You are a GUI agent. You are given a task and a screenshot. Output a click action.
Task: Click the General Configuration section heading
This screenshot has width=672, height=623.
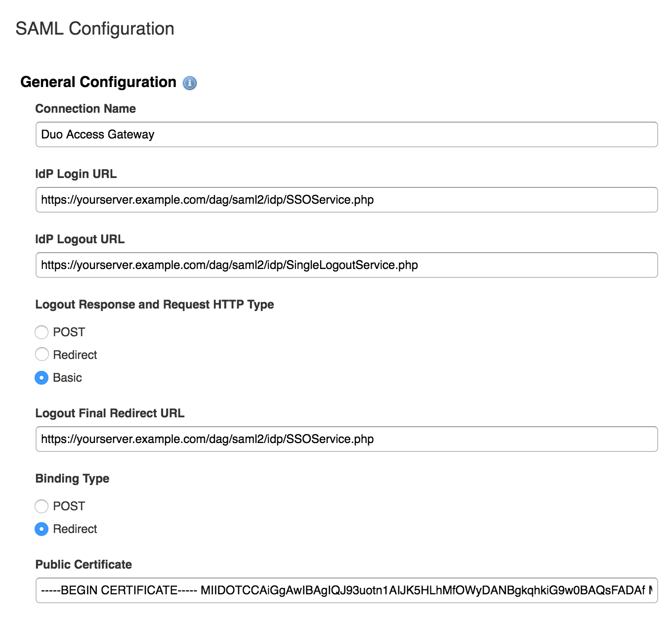(x=99, y=82)
